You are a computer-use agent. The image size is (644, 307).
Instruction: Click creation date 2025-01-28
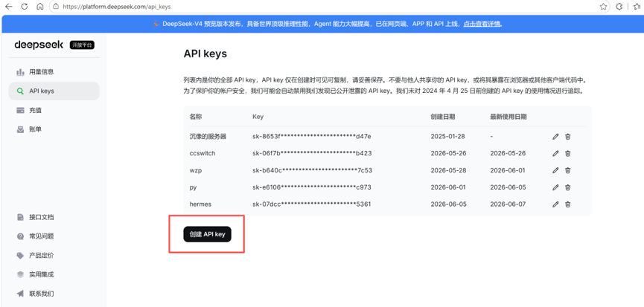(447, 137)
